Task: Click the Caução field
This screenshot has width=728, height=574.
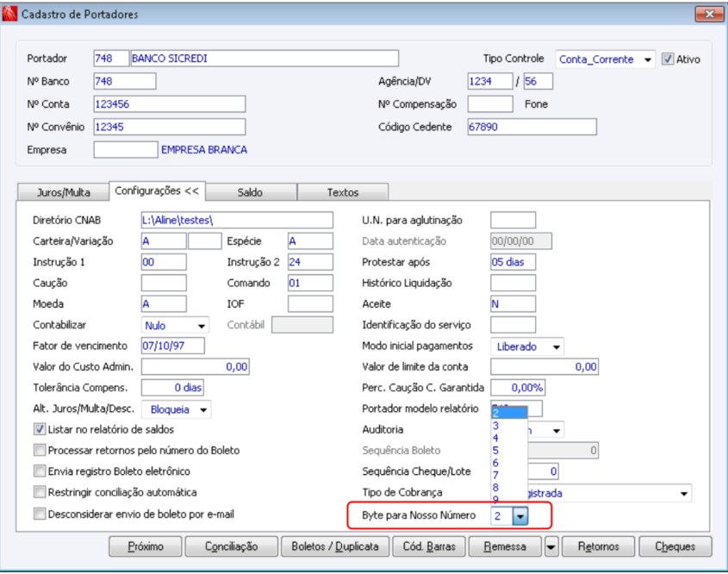Action: click(164, 283)
